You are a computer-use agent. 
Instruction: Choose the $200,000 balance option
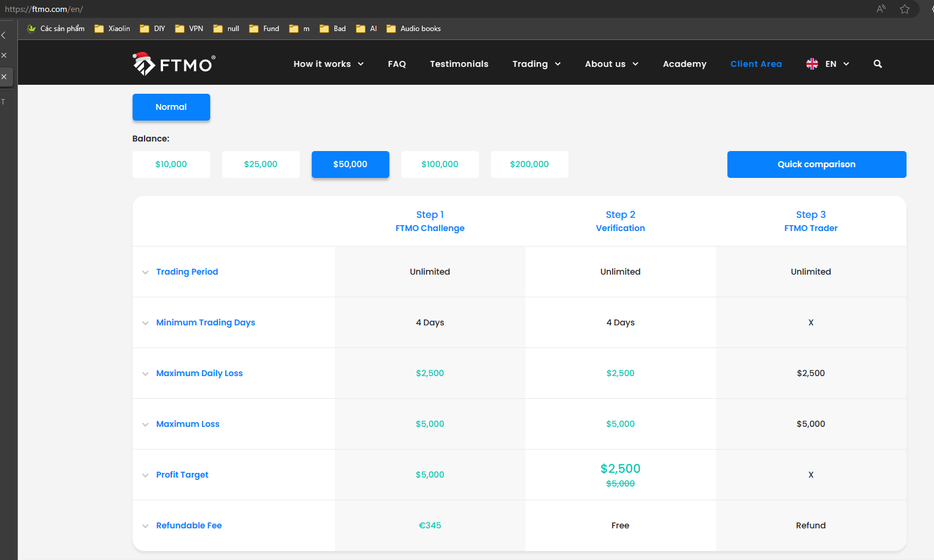coord(530,164)
